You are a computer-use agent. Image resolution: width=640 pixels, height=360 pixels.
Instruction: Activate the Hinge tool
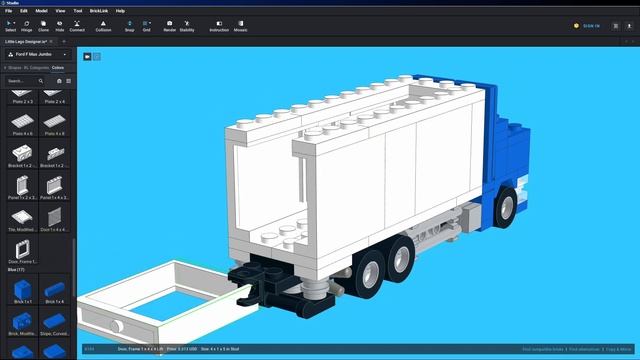27,26
